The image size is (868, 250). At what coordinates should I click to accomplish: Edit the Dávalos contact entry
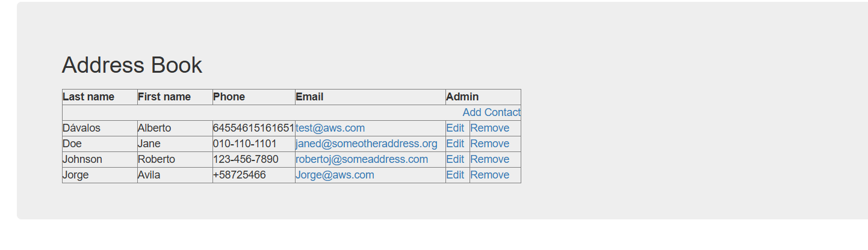[455, 128]
